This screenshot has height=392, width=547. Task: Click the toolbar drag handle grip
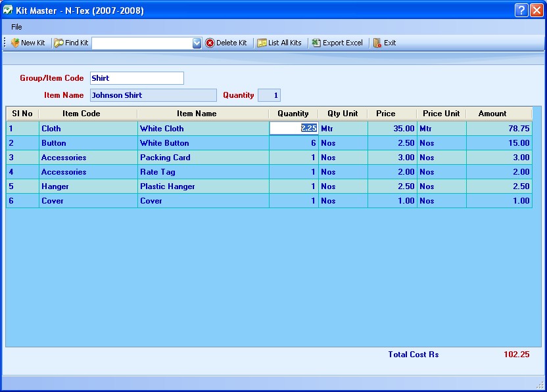(x=5, y=43)
